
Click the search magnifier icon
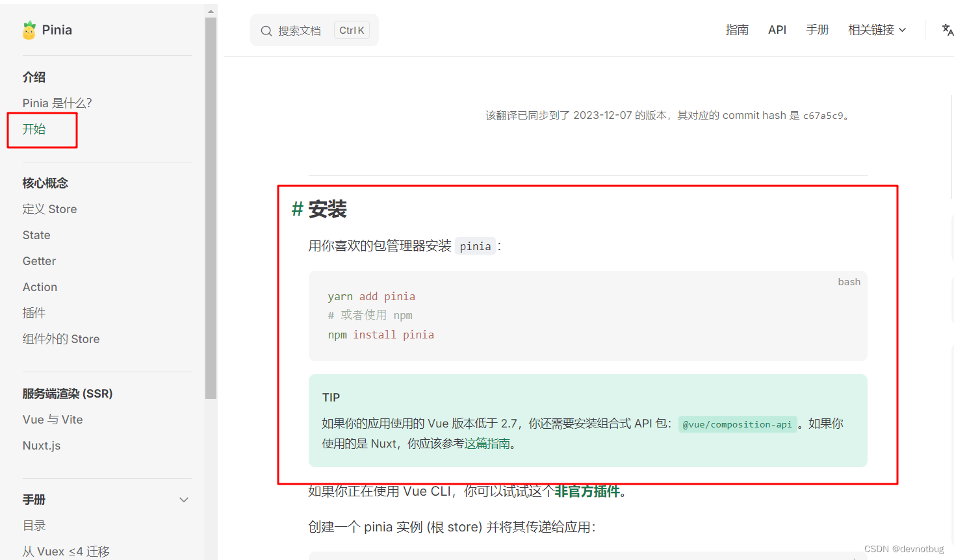[x=266, y=31]
